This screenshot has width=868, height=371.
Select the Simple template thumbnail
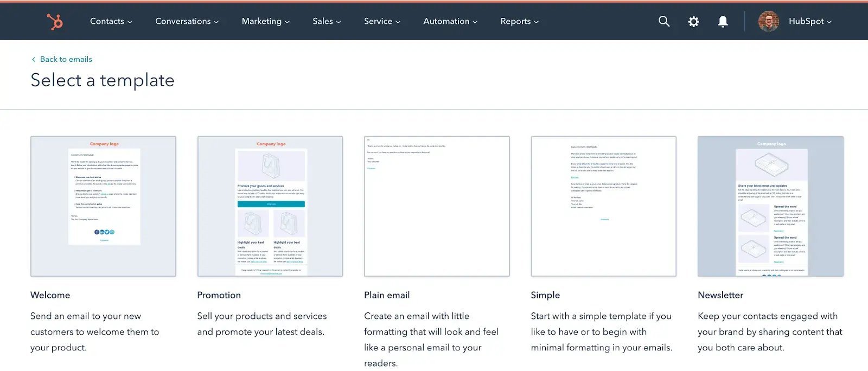pos(604,206)
